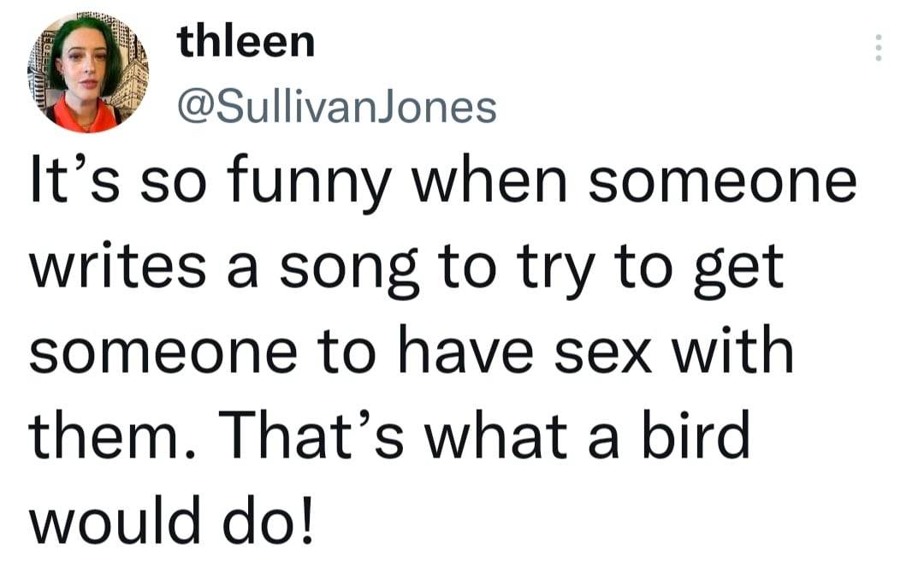Click thleen's profile avatar picture
The image size is (924, 579).
point(87,74)
